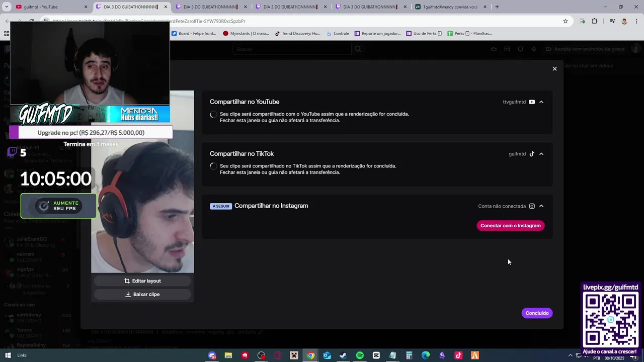The image size is (644, 362).
Task: Open the media controls icon in Chrome toolbar
Action: (x=612, y=21)
